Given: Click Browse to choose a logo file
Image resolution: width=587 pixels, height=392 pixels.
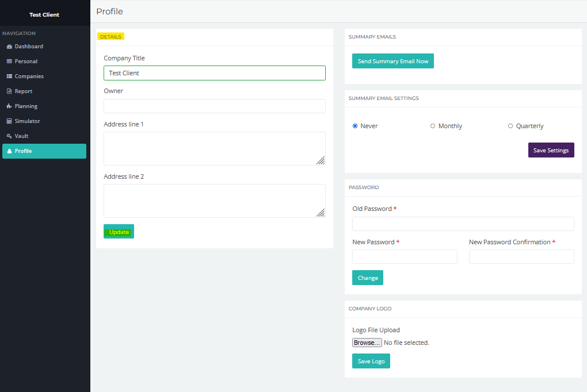Looking at the screenshot, I should [x=367, y=343].
